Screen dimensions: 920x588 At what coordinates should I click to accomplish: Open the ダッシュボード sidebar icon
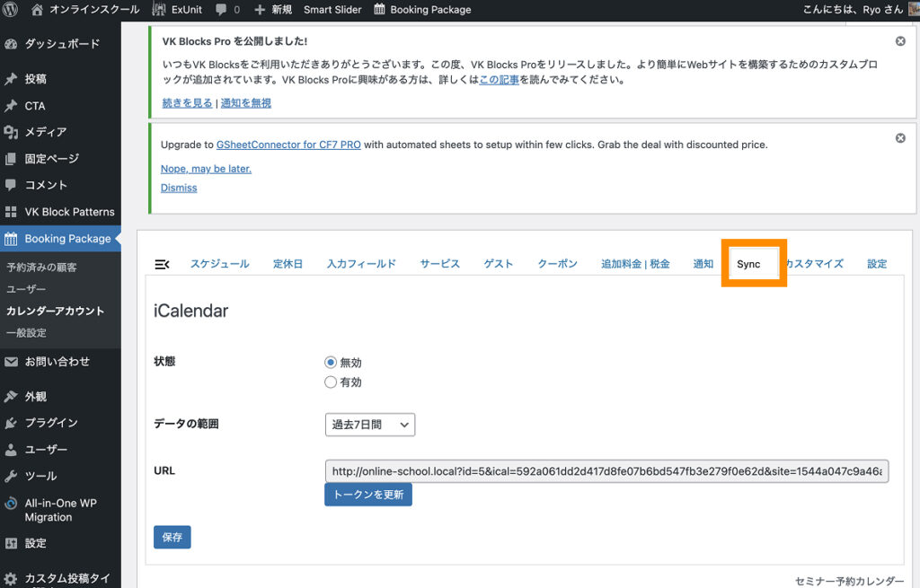tap(12, 44)
